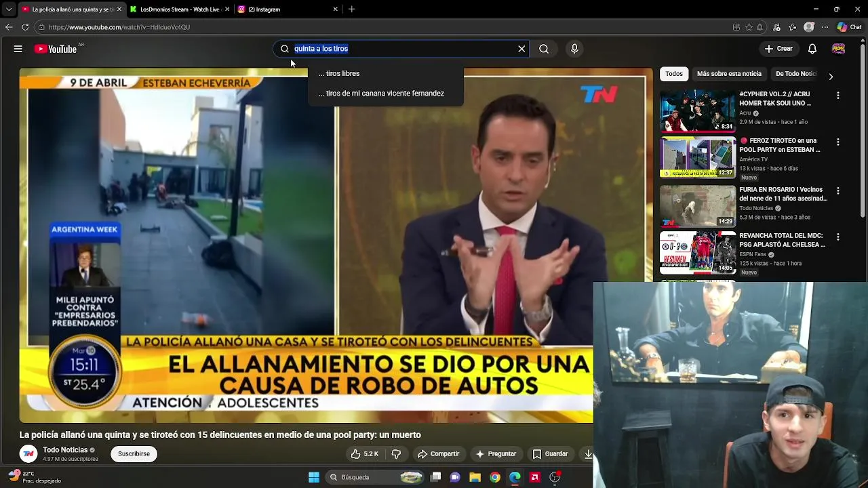Click the Crear button
The image size is (868, 488).
coord(778,49)
